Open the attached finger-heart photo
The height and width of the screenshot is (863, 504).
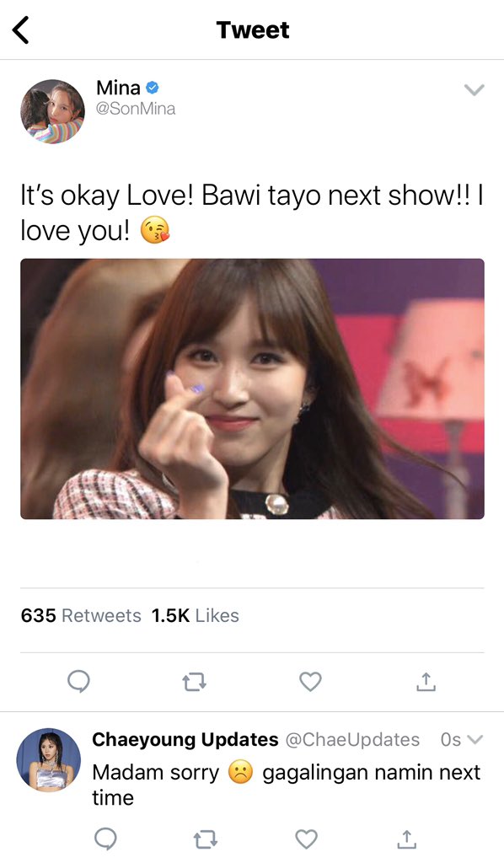(x=253, y=389)
